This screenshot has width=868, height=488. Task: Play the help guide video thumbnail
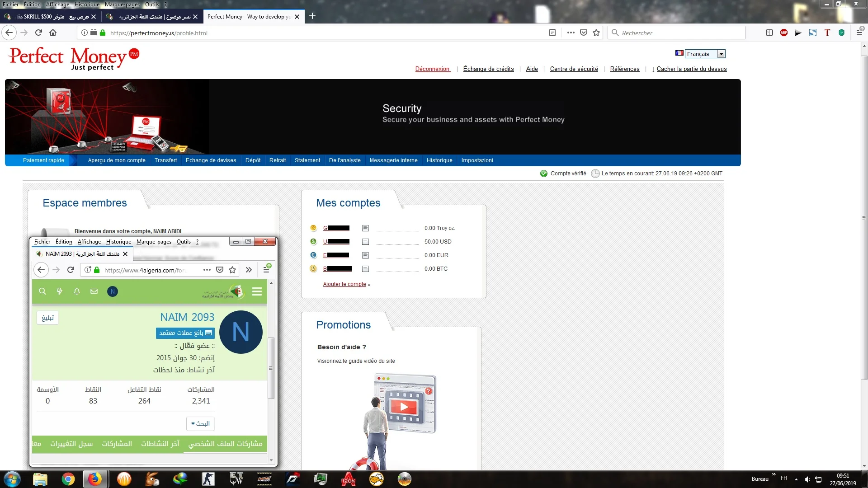pos(404,407)
